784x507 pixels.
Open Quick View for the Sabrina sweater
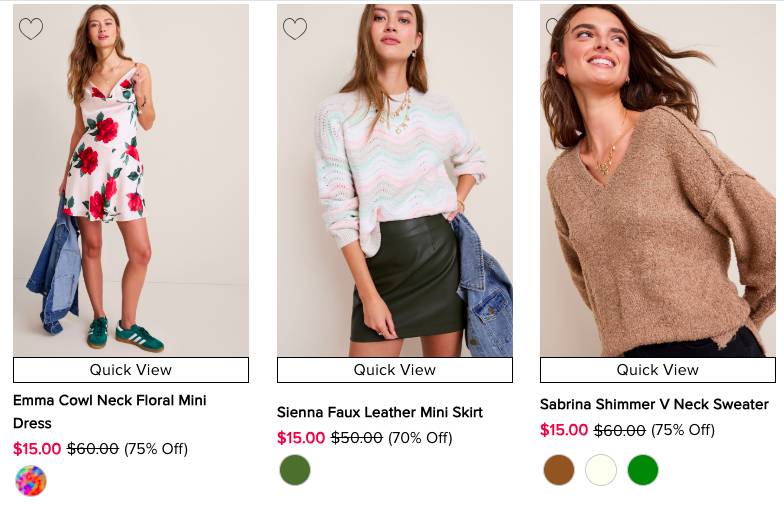click(x=658, y=370)
